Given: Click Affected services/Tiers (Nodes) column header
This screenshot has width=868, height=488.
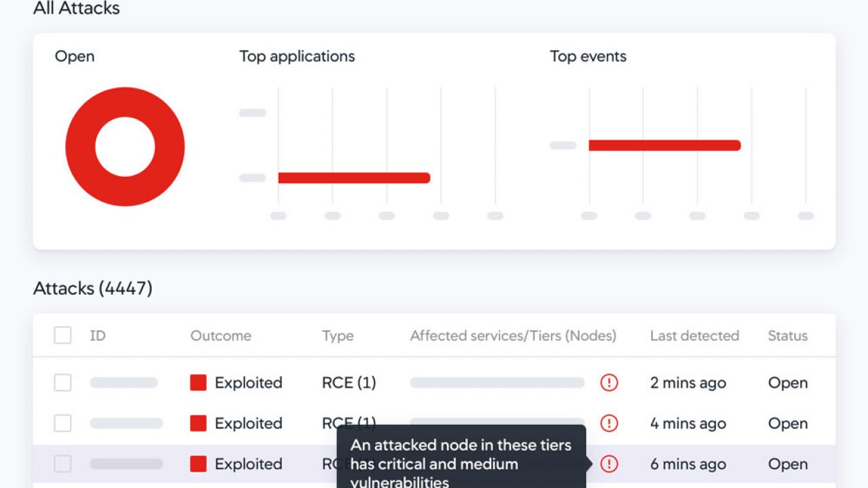Looking at the screenshot, I should click(x=513, y=335).
